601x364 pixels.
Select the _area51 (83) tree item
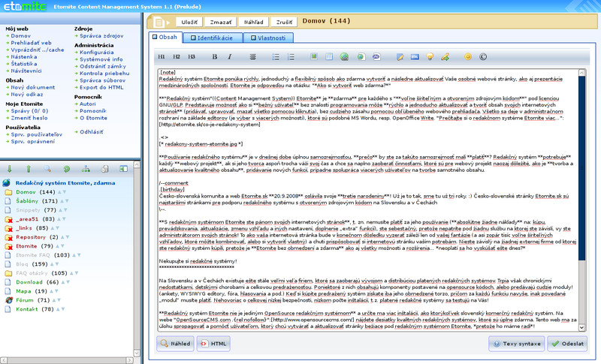(x=35, y=219)
